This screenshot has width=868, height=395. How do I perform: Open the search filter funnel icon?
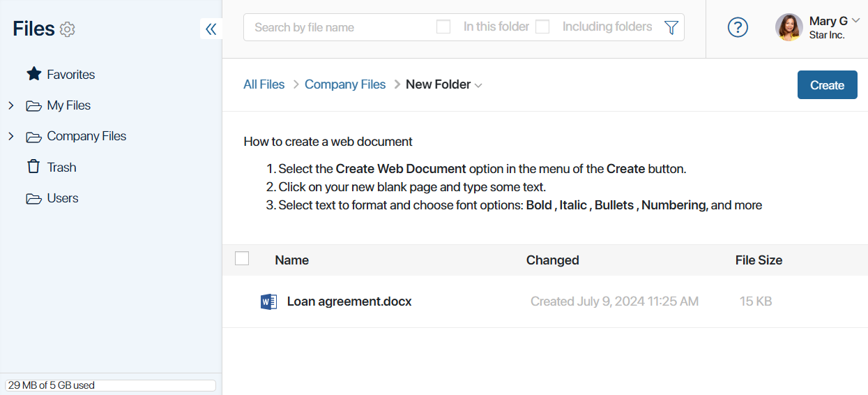[671, 27]
